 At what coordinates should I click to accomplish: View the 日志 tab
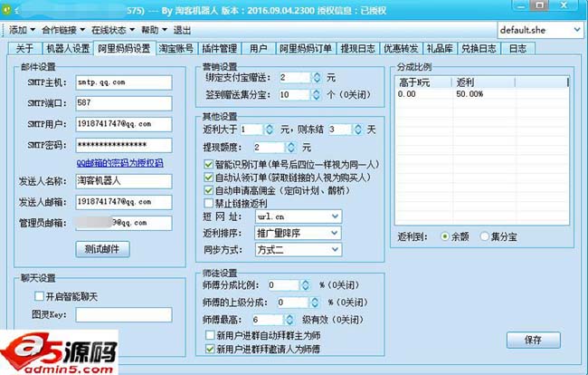[x=517, y=48]
